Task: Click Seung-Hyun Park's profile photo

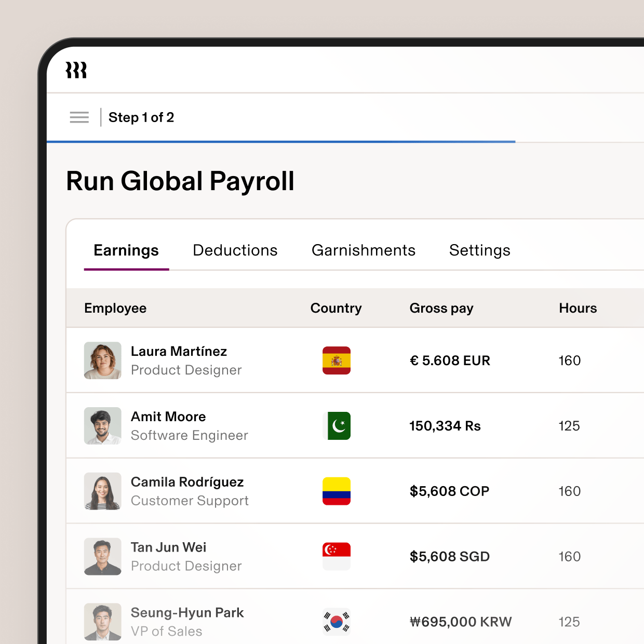Action: coord(102,622)
